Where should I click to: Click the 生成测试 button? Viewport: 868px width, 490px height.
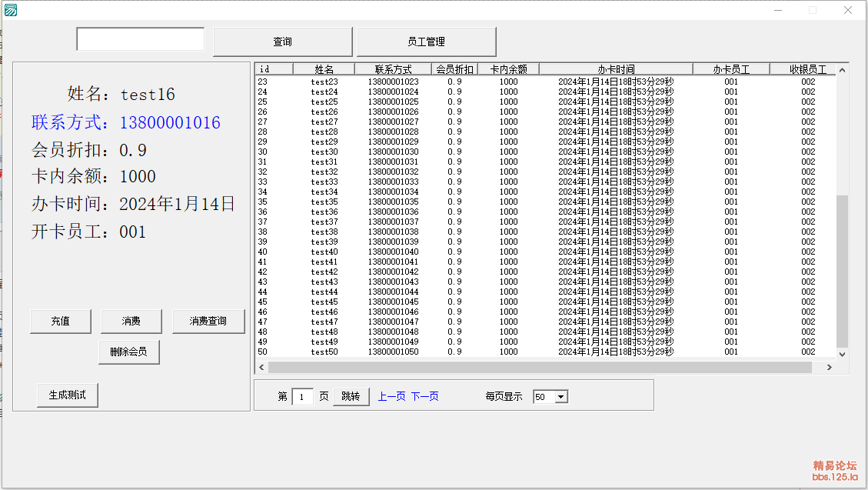68,395
